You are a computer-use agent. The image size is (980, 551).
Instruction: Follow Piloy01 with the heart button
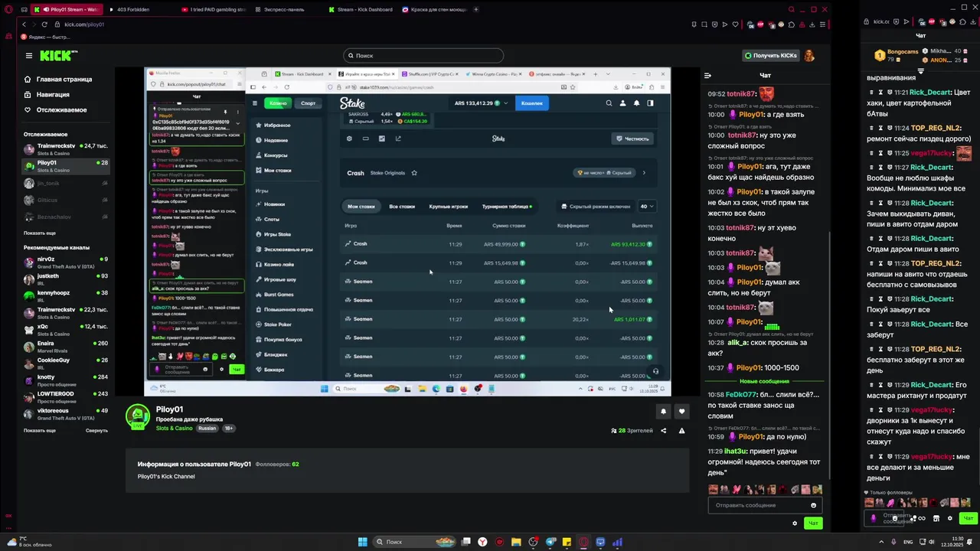pyautogui.click(x=681, y=411)
